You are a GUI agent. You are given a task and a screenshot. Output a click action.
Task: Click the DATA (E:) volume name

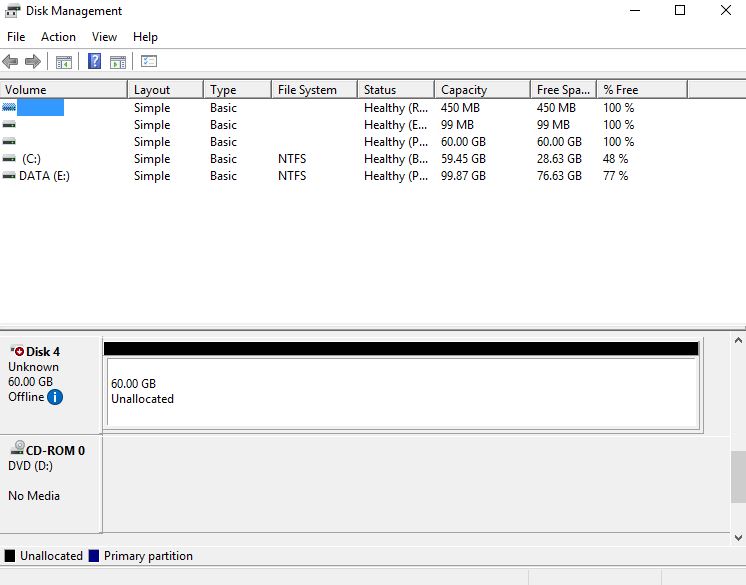(x=44, y=176)
